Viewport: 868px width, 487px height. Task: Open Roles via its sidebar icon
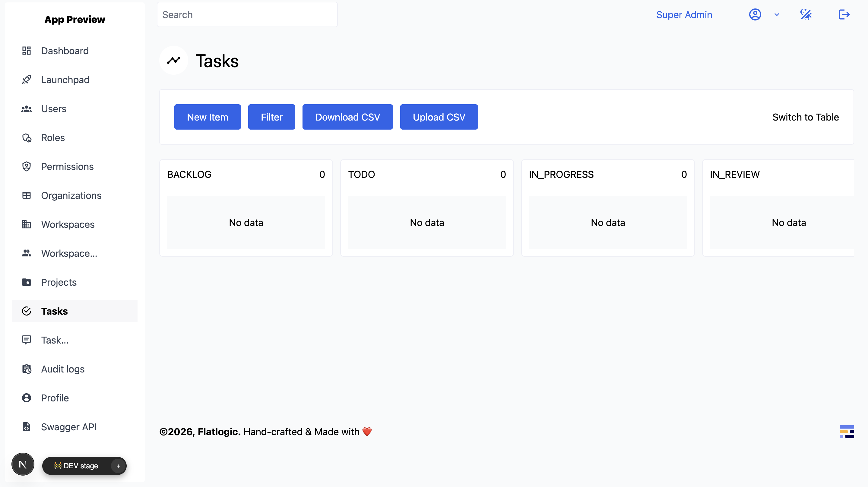click(27, 137)
